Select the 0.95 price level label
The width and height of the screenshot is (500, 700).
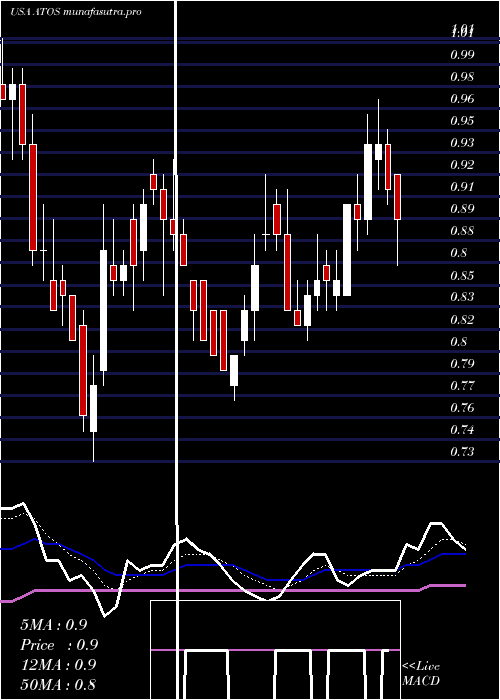click(462, 121)
